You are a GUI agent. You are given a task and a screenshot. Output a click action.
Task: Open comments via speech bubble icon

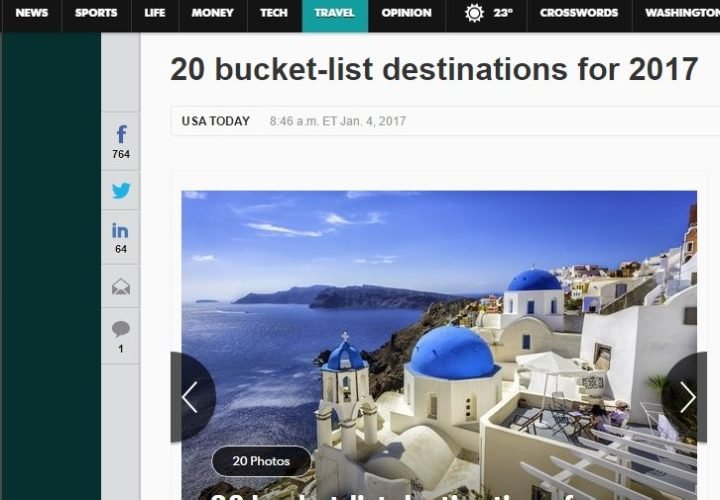pyautogui.click(x=121, y=335)
